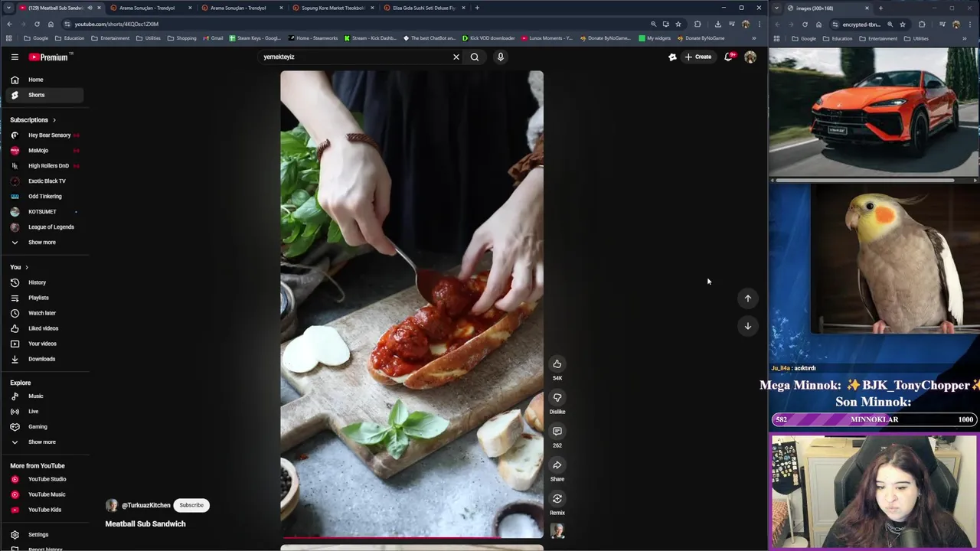Clear the yemekteyiz search text
980x551 pixels.
click(x=456, y=57)
